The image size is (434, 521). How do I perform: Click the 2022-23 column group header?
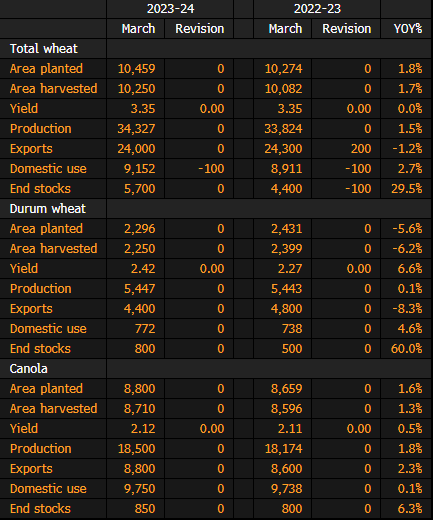(x=317, y=9)
